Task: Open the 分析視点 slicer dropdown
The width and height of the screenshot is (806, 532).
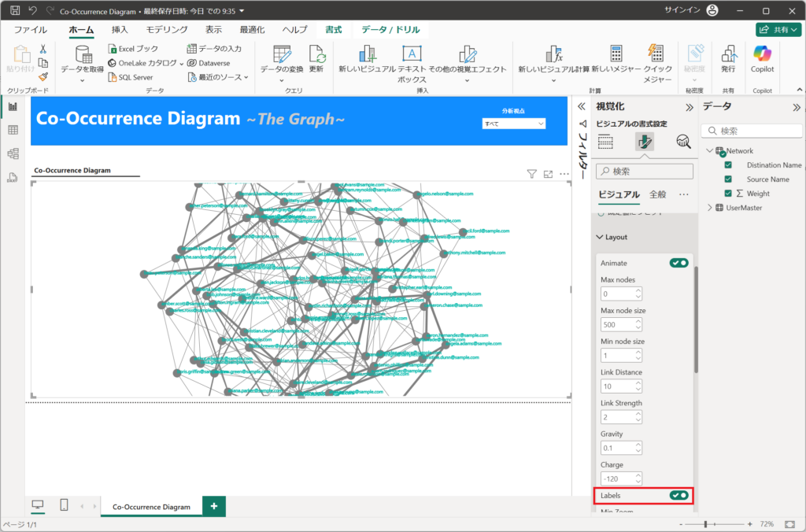Action: coord(514,124)
